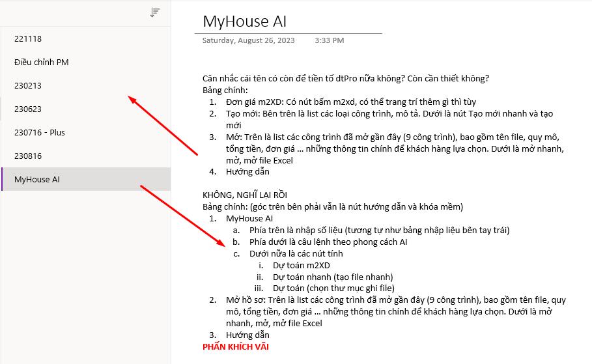592x364 pixels.
Task: Open the 230716 - Plus page
Action: click(x=40, y=133)
